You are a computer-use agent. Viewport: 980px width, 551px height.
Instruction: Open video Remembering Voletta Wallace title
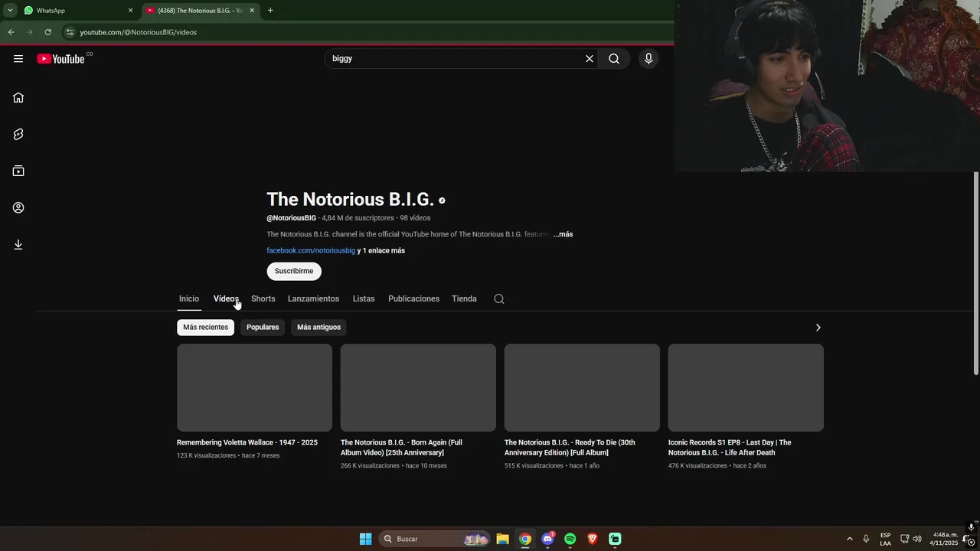(247, 442)
